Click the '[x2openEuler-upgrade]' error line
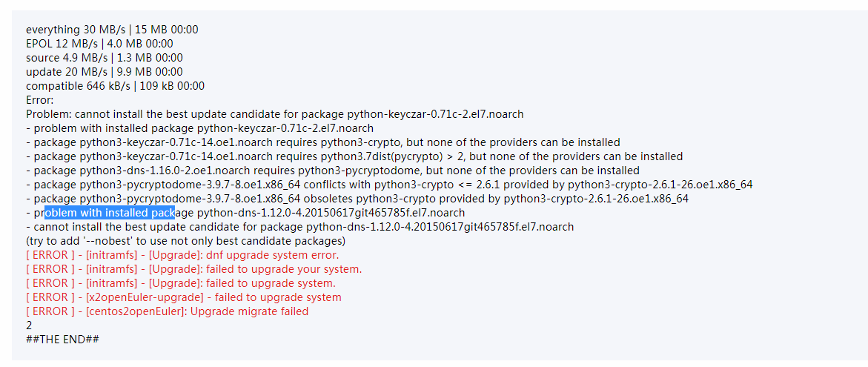 coord(183,297)
